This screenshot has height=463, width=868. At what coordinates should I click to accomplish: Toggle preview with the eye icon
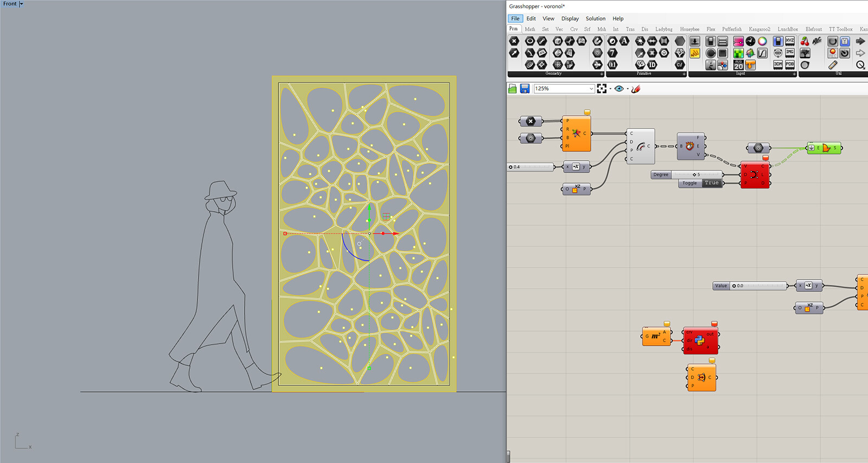pos(619,88)
